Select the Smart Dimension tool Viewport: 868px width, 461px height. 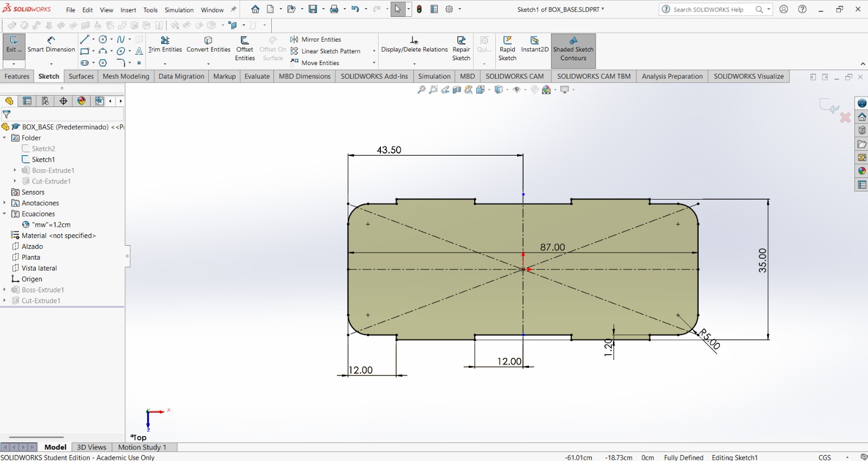(x=51, y=44)
